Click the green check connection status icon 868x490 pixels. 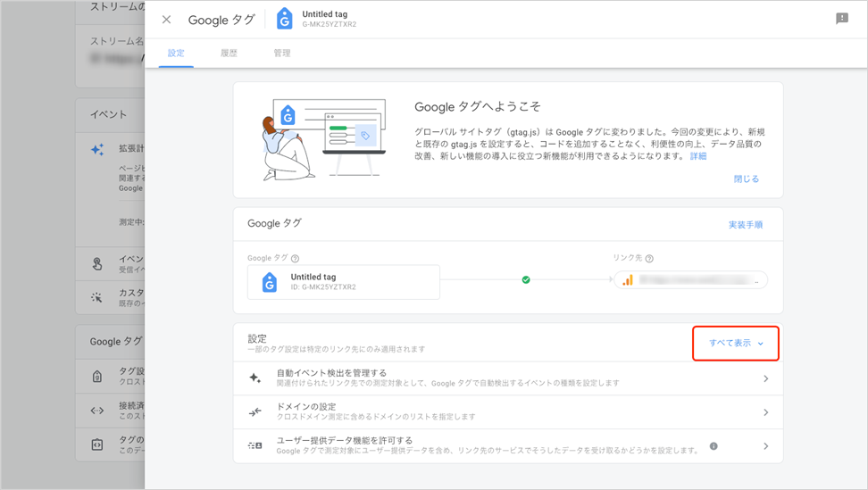coord(526,280)
